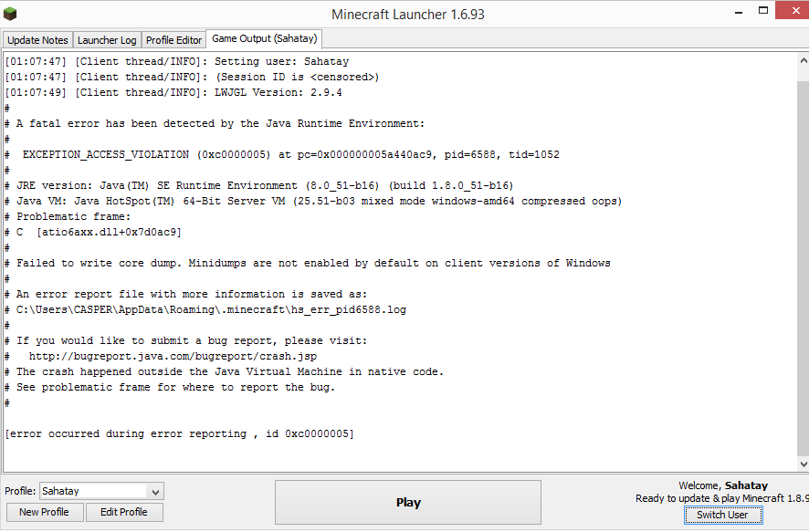The image size is (809, 532).
Task: Click the 'Welcome, Sahatay' text
Action: 723,485
